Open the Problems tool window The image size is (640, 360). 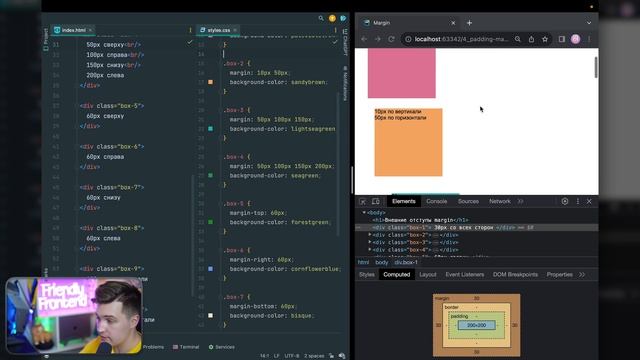click(153, 347)
